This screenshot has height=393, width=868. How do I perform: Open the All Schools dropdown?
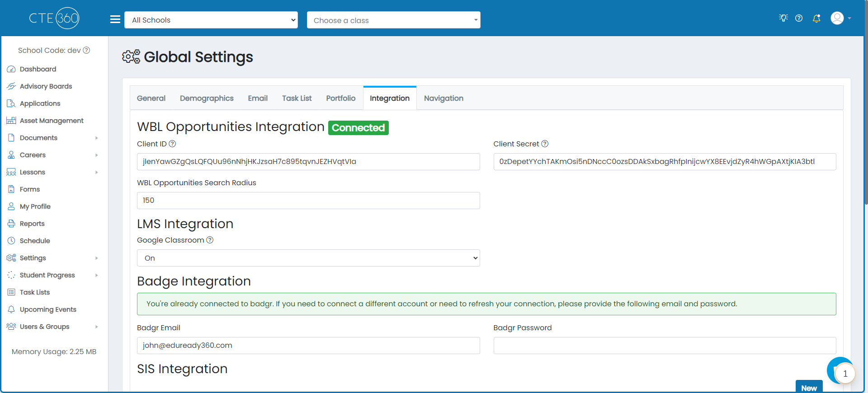coord(211,20)
